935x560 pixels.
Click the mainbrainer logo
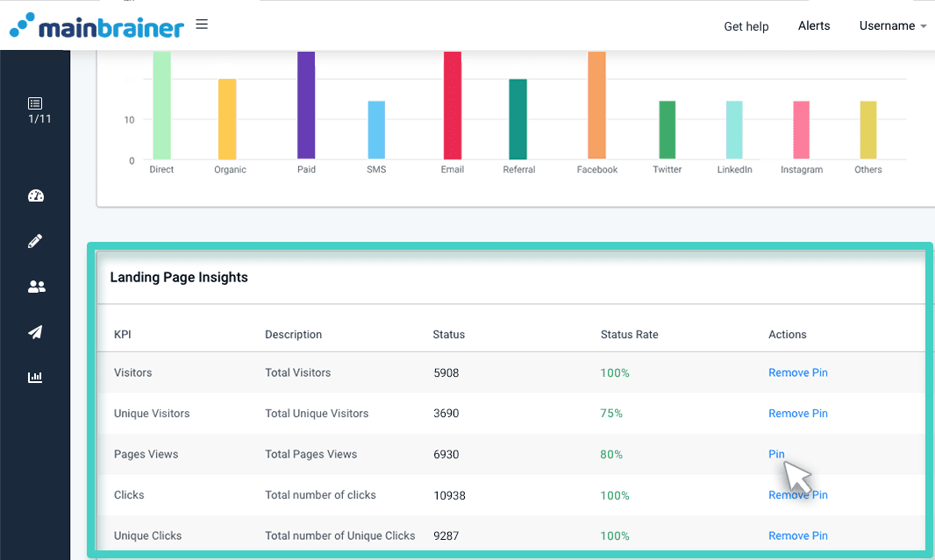96,25
